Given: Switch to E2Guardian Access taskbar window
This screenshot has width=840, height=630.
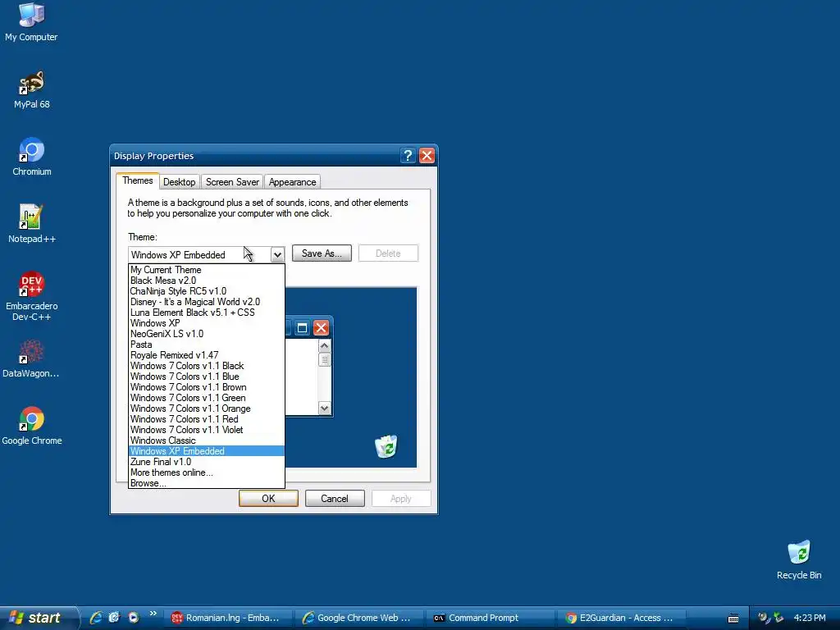Looking at the screenshot, I should click(620, 618).
